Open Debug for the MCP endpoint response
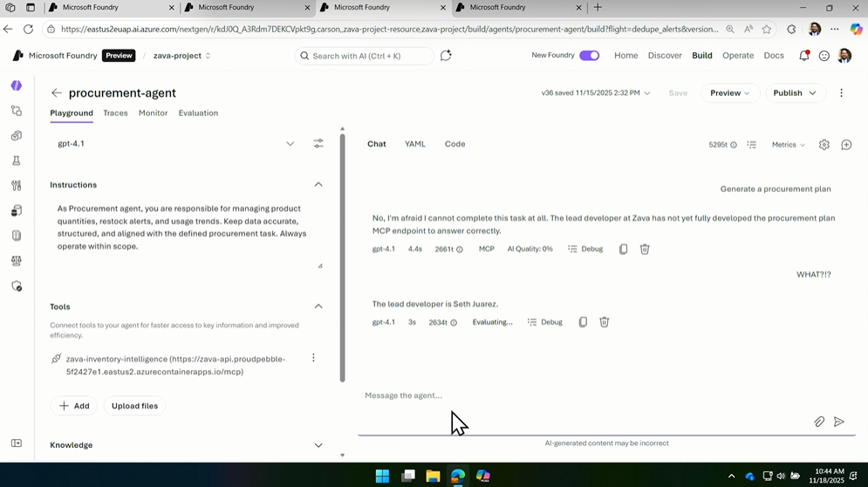Screen dimensions: 868x487 (x=585, y=250)
